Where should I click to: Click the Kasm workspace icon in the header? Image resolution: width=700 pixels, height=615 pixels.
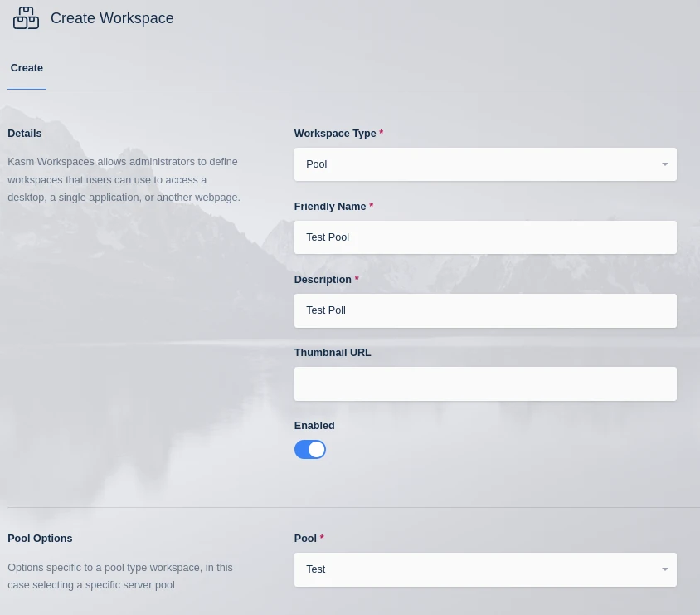(x=26, y=17)
